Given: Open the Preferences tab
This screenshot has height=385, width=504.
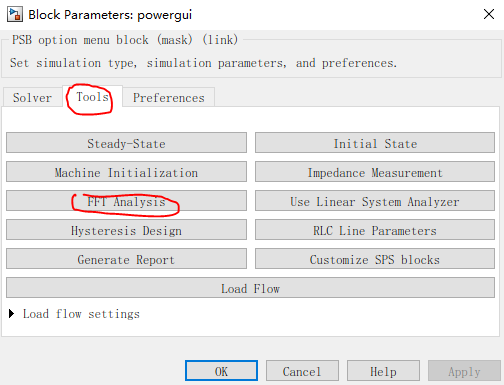Looking at the screenshot, I should pos(169,98).
